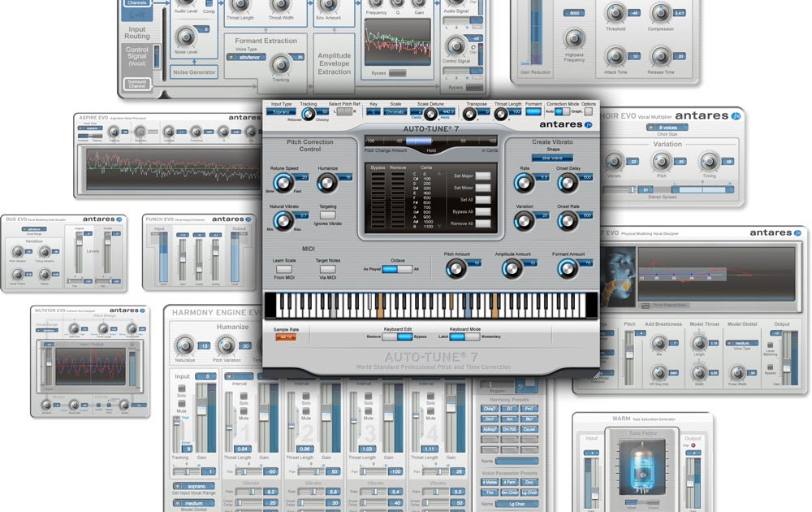Click the Humanize knob in Auto-Tune 7
This screenshot has width=812, height=512.
click(x=326, y=182)
